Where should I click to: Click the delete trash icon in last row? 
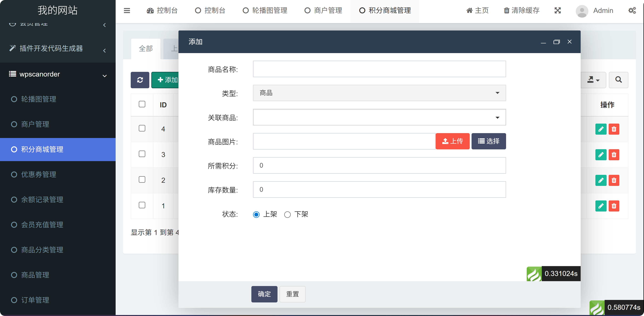[x=614, y=206]
